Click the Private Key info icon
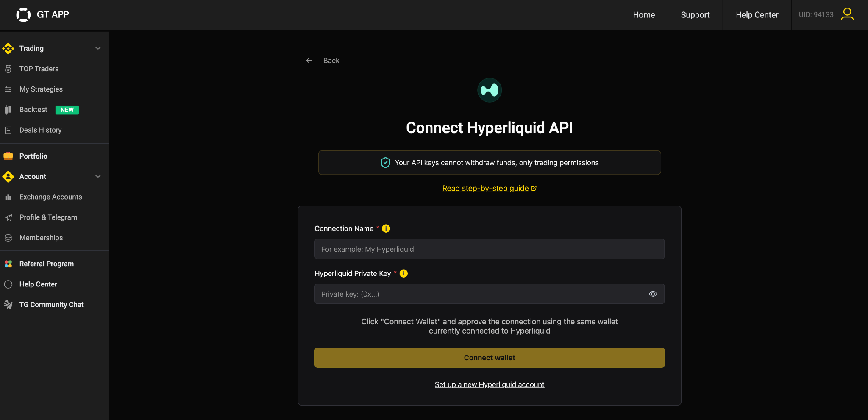The height and width of the screenshot is (420, 868). (x=403, y=273)
